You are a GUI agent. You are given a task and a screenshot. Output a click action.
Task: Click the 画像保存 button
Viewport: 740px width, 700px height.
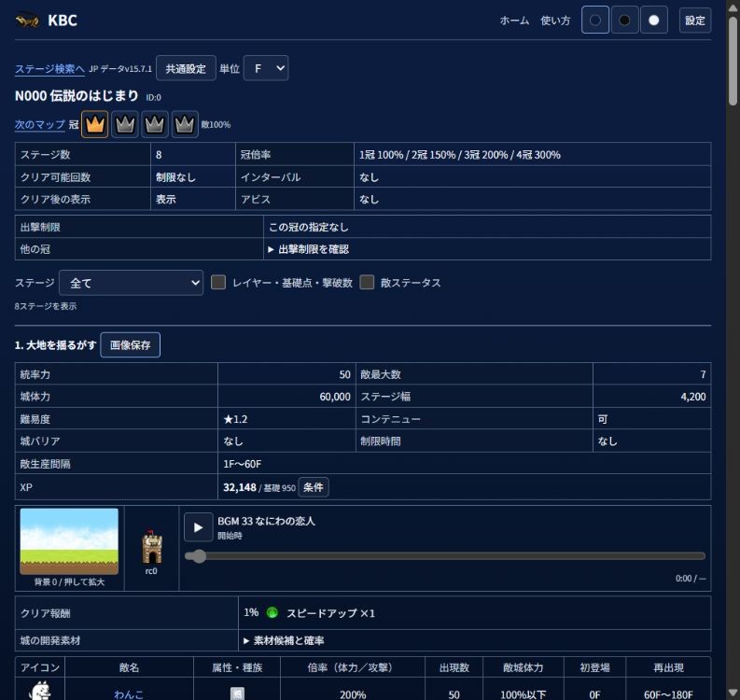[131, 345]
